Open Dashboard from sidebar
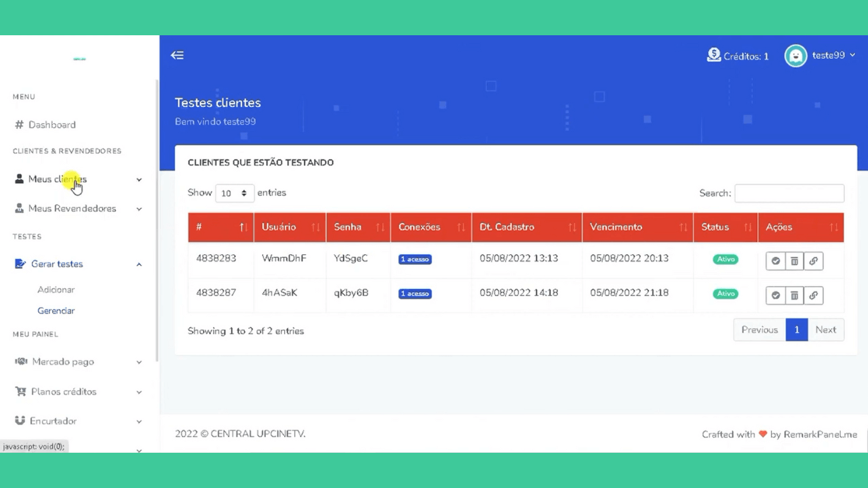Viewport: 868px width, 488px height. (52, 125)
